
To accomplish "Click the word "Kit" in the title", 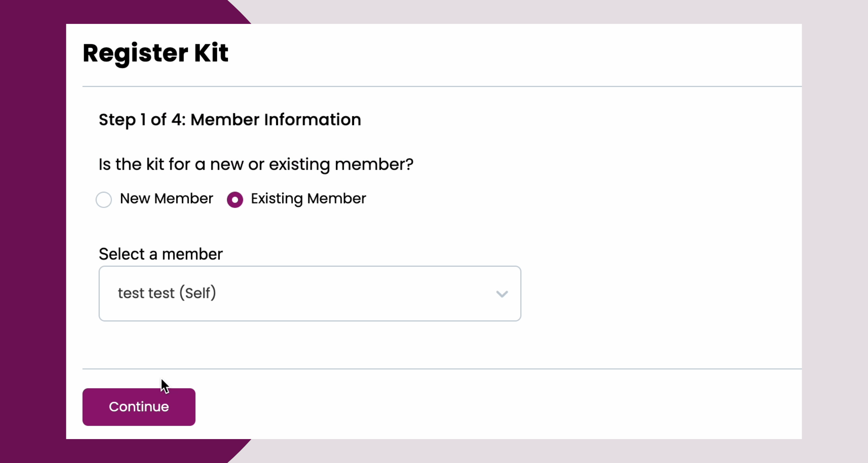I will tap(211, 53).
